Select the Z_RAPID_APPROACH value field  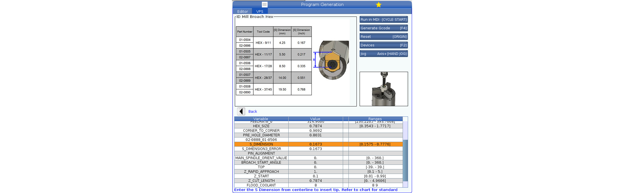[x=315, y=171]
